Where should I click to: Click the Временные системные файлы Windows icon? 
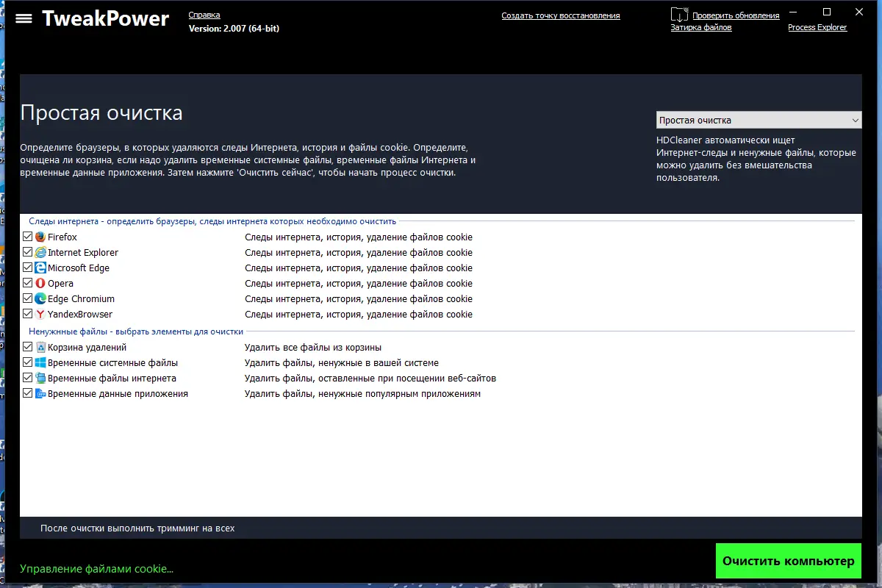pos(41,363)
